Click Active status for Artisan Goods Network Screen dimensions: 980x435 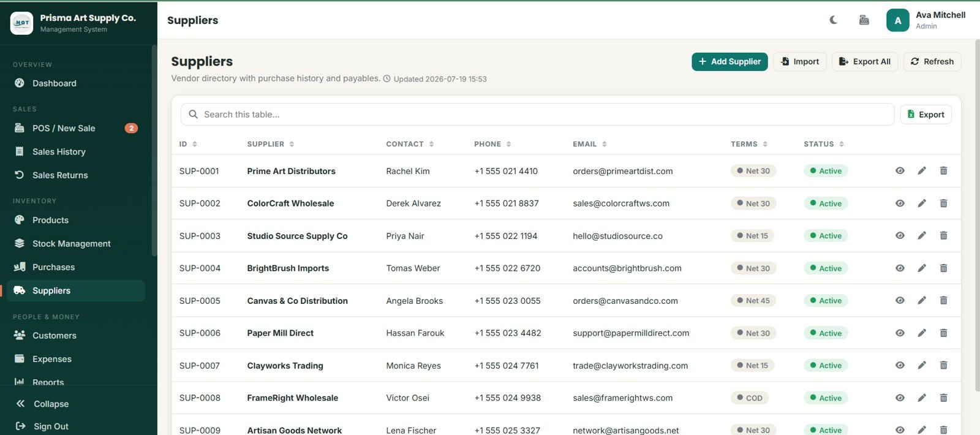click(x=826, y=430)
